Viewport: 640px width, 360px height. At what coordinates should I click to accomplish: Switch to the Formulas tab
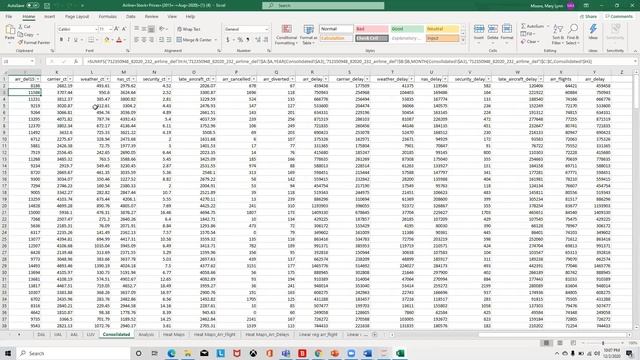(108, 17)
